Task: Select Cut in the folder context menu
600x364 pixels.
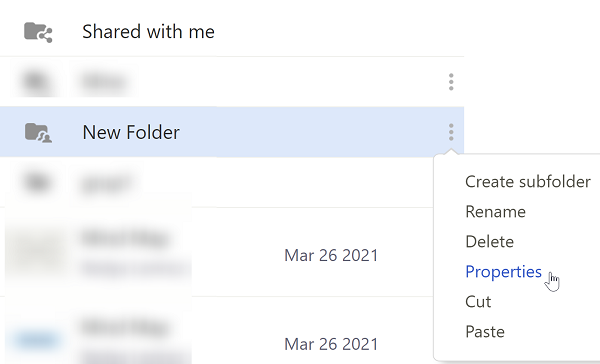Action: coord(478,302)
